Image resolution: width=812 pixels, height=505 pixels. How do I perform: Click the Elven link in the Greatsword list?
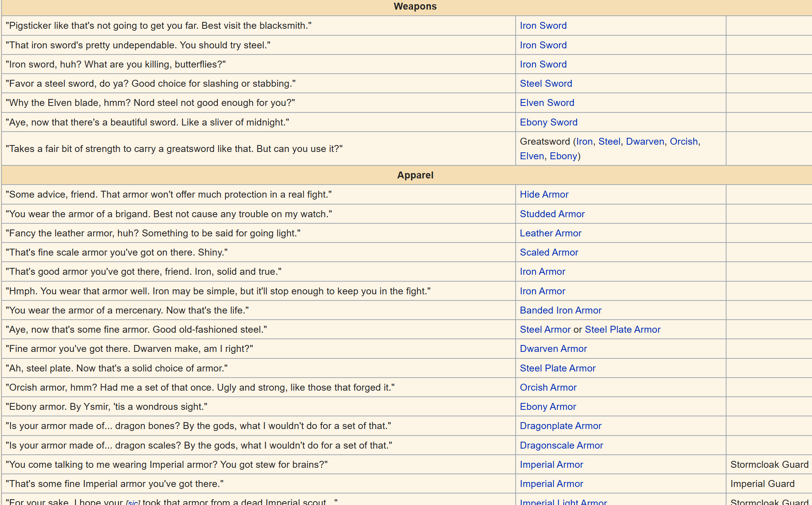pos(532,156)
